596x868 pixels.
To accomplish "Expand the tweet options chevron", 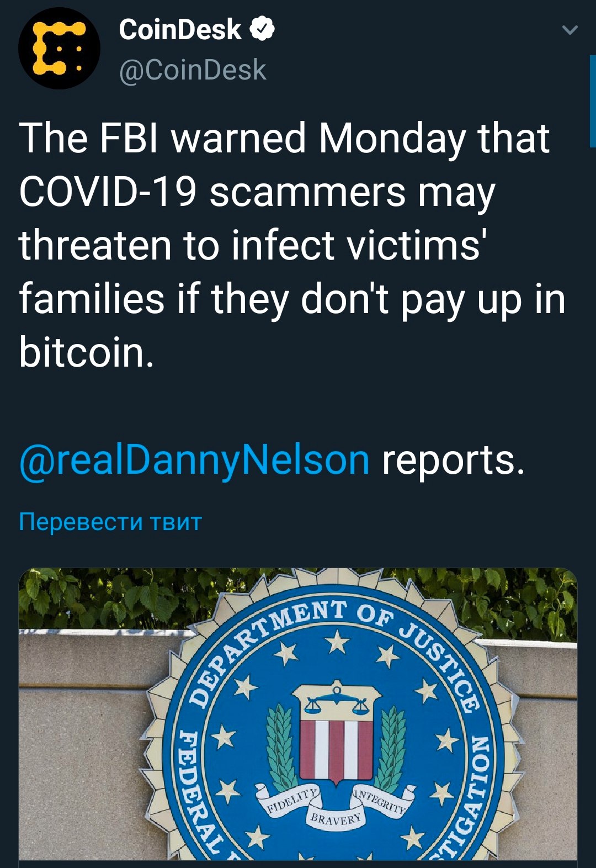I will 570,30.
